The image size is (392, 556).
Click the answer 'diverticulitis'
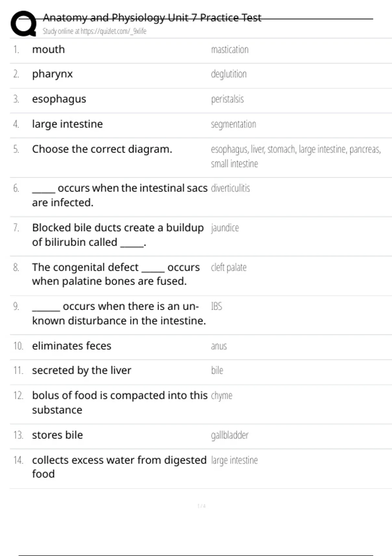[230, 188]
